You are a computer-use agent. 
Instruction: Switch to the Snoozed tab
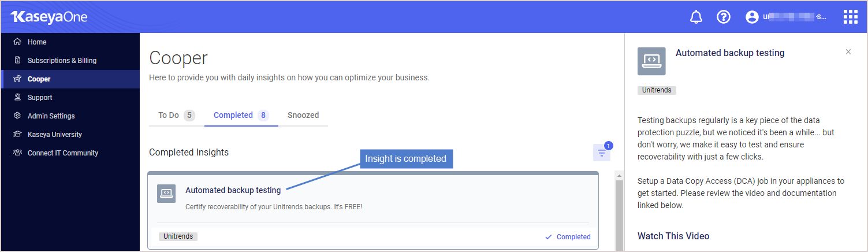(x=303, y=115)
